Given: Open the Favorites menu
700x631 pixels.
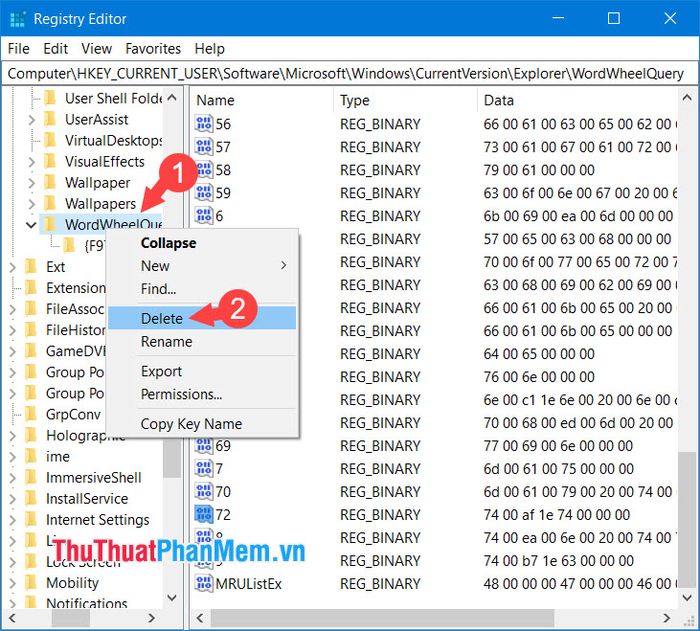Looking at the screenshot, I should [x=153, y=48].
